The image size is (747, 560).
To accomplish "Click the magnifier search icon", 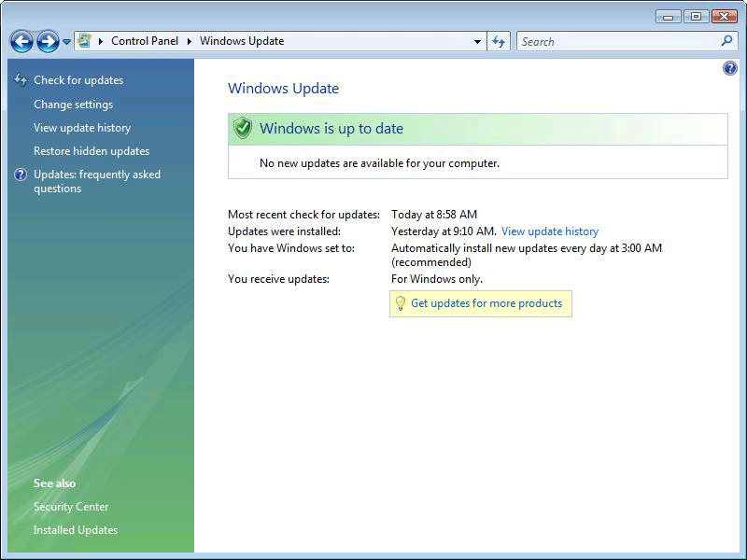I will coord(726,41).
